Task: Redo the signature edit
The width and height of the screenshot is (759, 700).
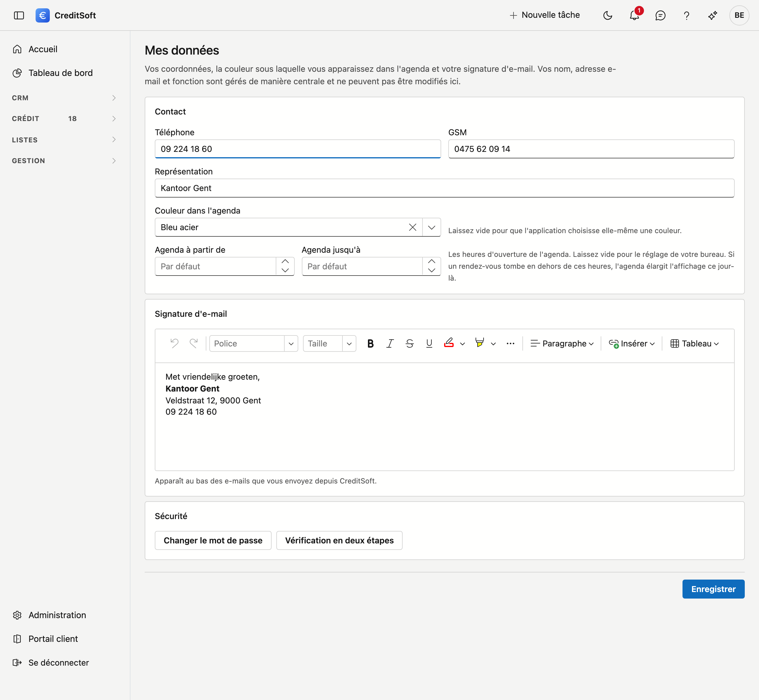Action: click(193, 343)
